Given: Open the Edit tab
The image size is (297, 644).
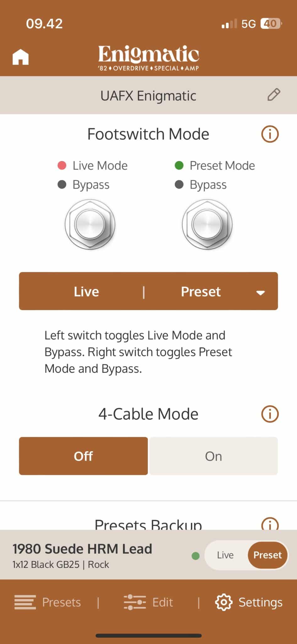Looking at the screenshot, I should pyautogui.click(x=148, y=602).
